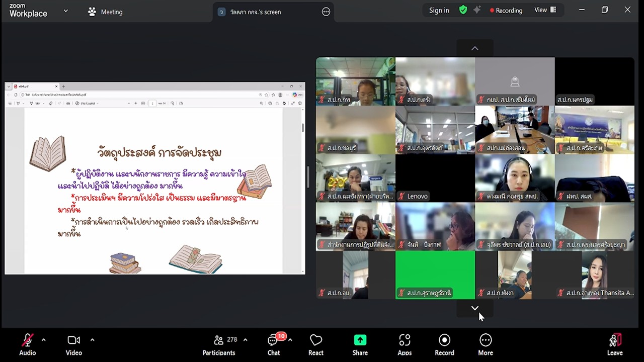The width and height of the screenshot is (644, 362).
Task: View security info via the green shield icon
Action: (x=462, y=10)
